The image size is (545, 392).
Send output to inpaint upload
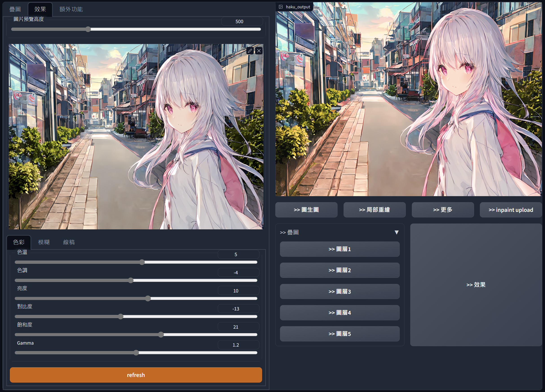point(511,210)
